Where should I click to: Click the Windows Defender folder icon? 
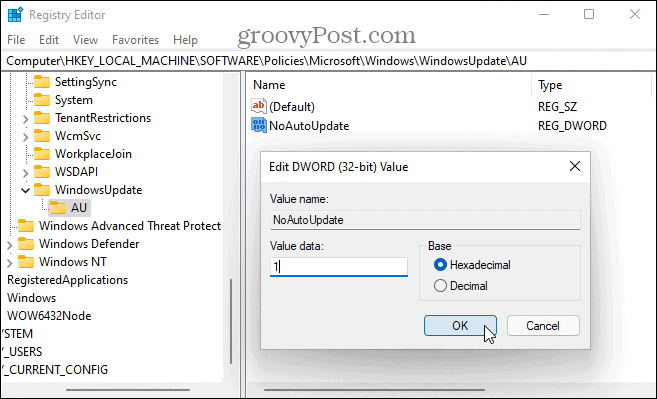26,244
